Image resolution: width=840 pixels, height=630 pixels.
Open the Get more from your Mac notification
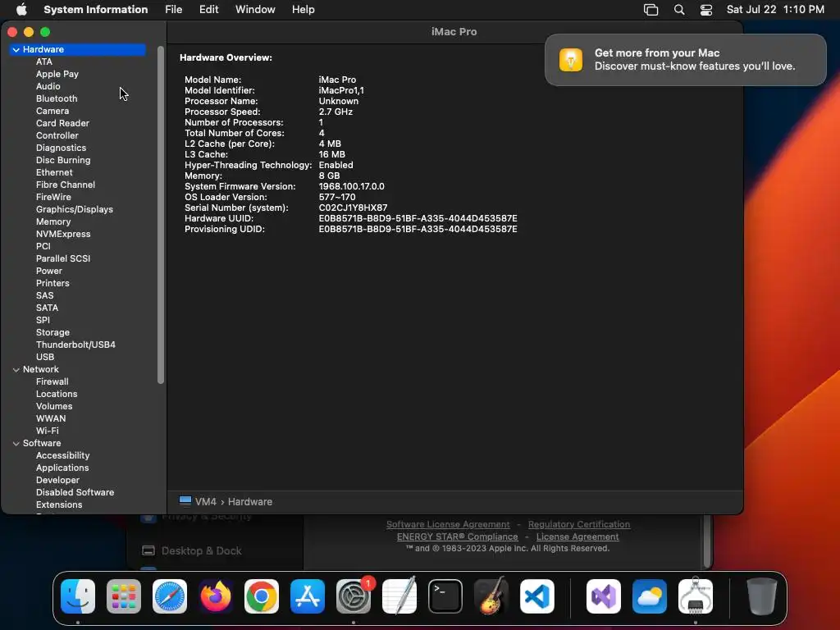pyautogui.click(x=685, y=59)
